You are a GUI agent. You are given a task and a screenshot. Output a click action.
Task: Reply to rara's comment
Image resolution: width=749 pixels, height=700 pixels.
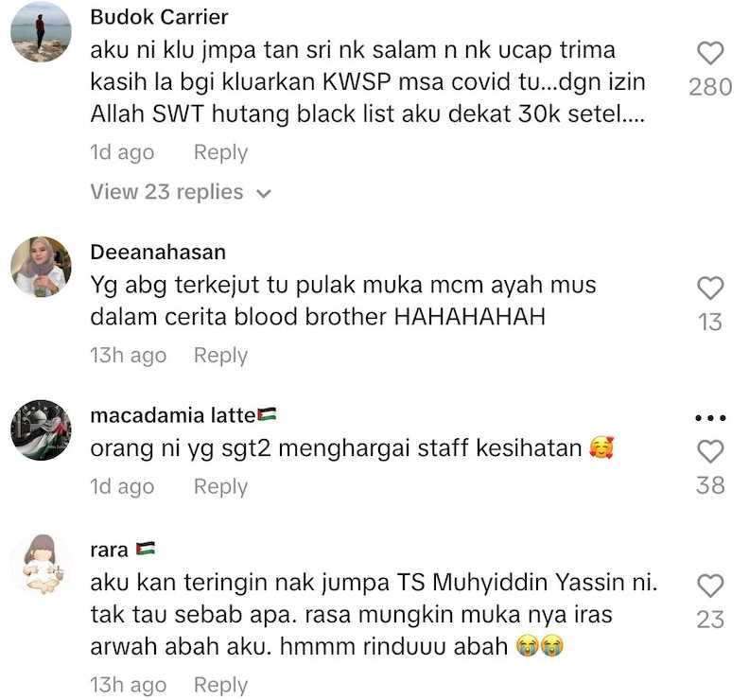(220, 685)
